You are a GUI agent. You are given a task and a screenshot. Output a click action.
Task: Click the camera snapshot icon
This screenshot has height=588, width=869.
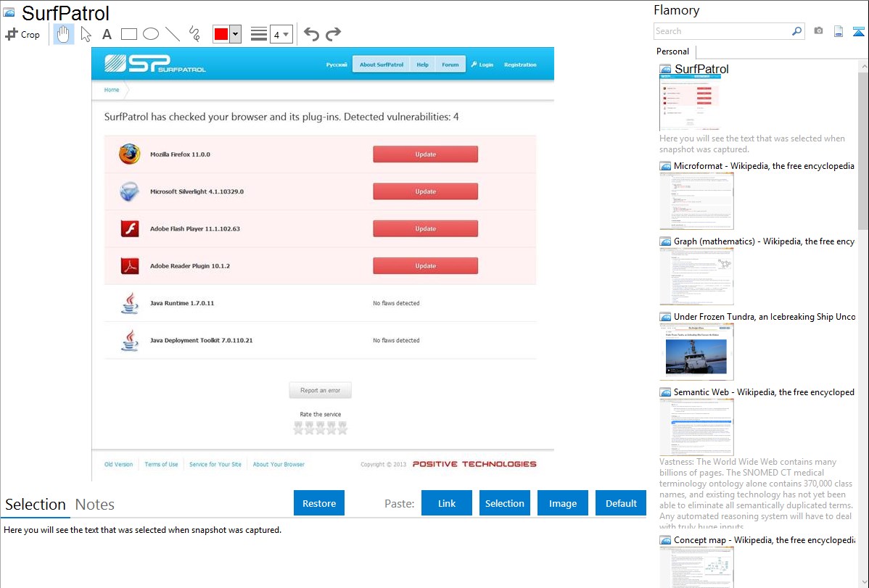(818, 31)
